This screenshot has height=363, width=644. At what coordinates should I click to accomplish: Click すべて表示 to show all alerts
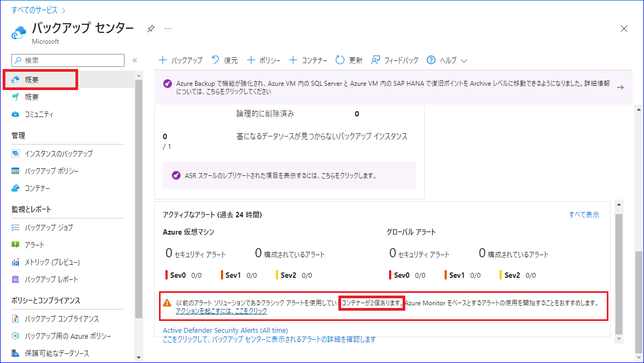584,215
